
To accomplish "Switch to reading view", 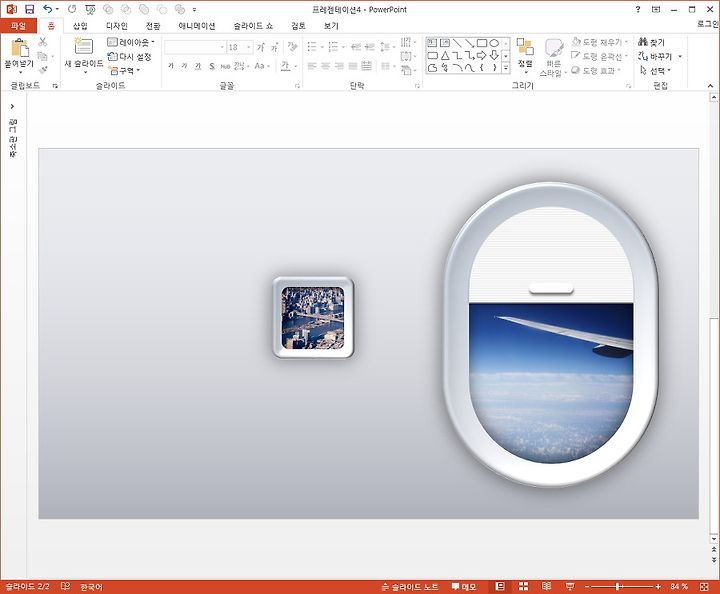I will [x=546, y=586].
